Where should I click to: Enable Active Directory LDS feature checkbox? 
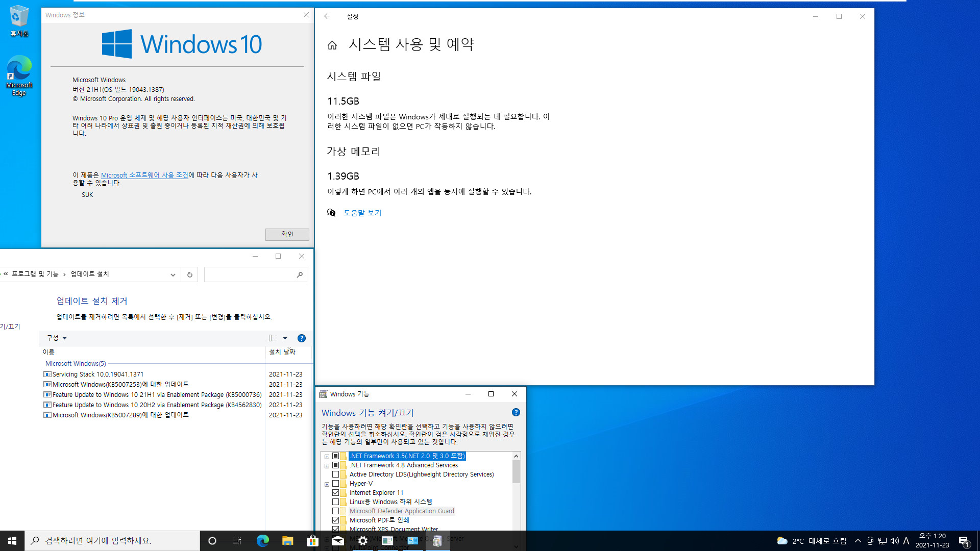[x=335, y=474]
